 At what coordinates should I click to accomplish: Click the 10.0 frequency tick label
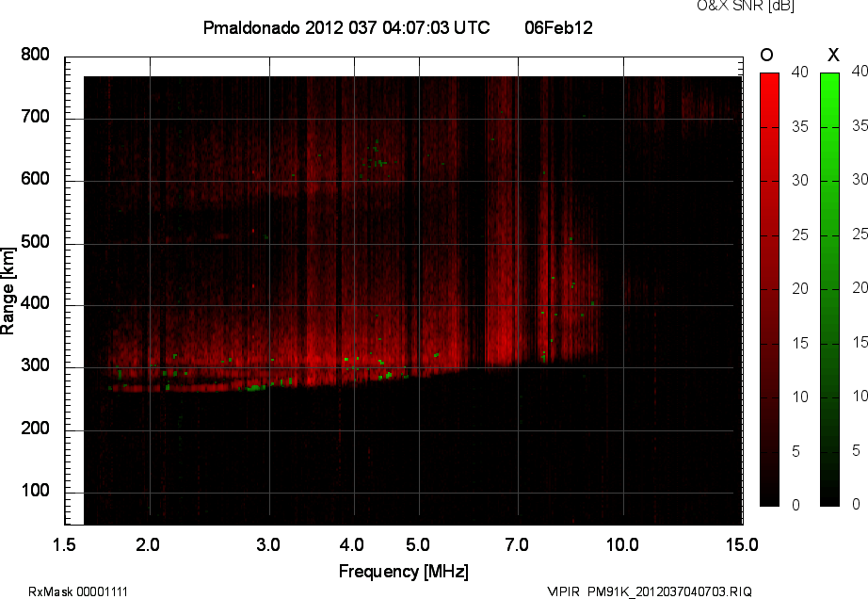[x=622, y=545]
